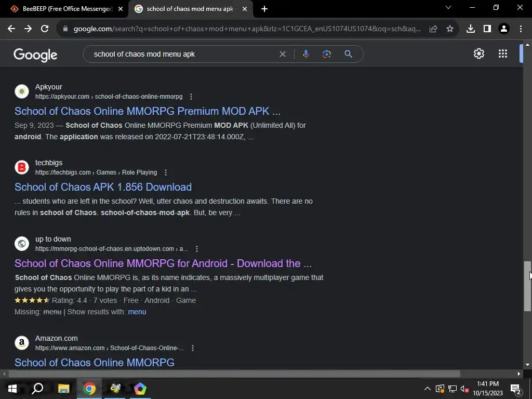View site information padlock icon
This screenshot has height=399, width=532.
(65, 29)
